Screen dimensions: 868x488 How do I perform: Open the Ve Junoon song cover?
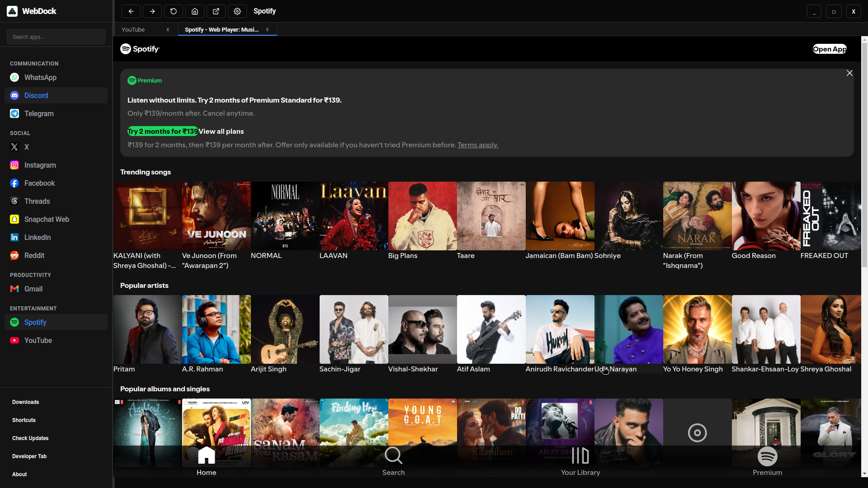click(216, 216)
